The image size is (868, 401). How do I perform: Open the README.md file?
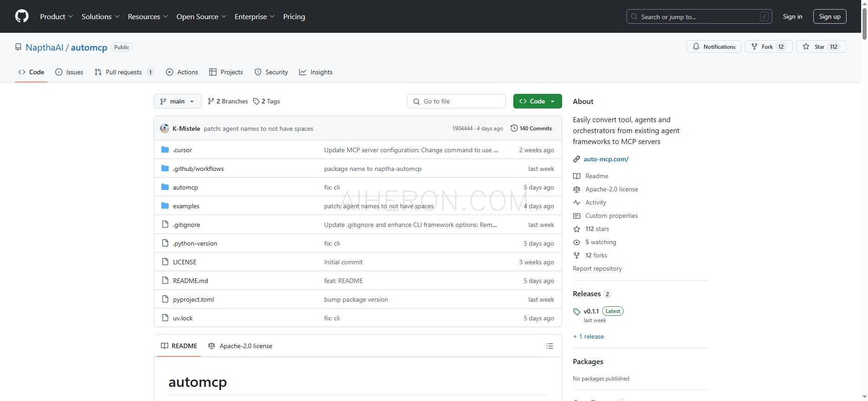(x=191, y=281)
